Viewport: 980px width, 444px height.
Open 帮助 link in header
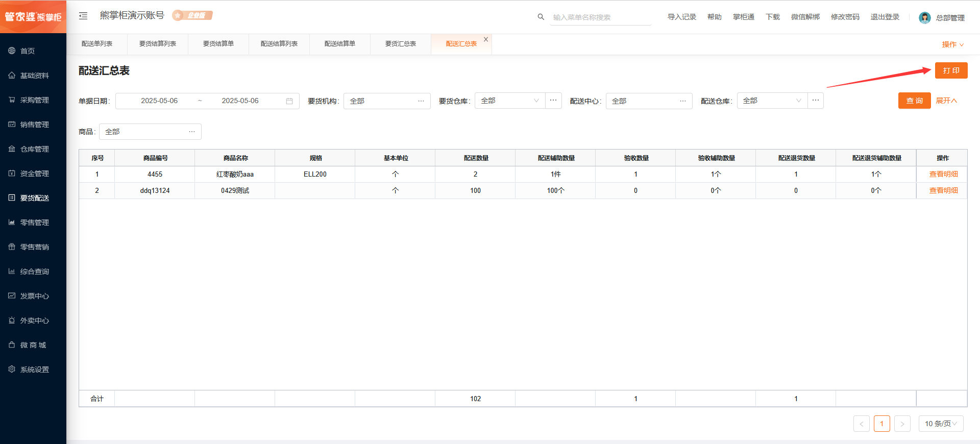pyautogui.click(x=715, y=17)
